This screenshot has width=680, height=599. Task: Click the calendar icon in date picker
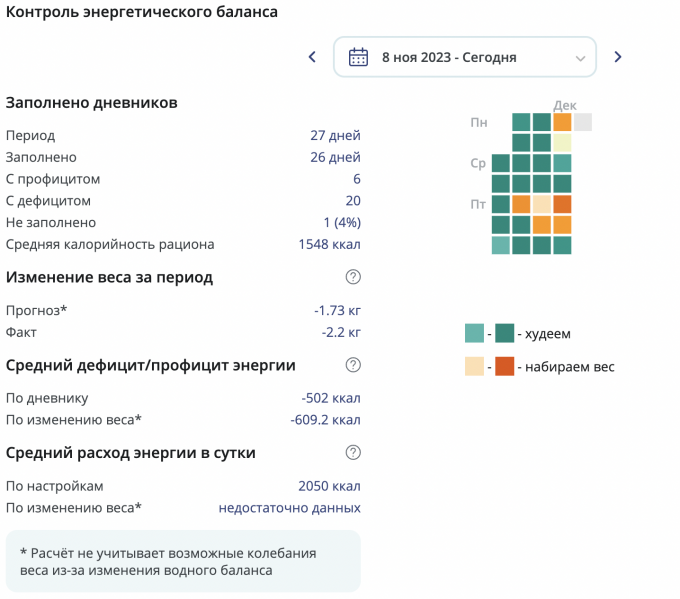point(358,57)
